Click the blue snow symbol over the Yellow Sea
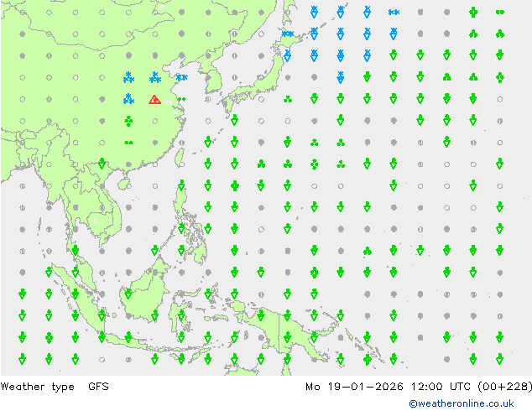Viewport: 532px width, 411px height. pos(181,78)
